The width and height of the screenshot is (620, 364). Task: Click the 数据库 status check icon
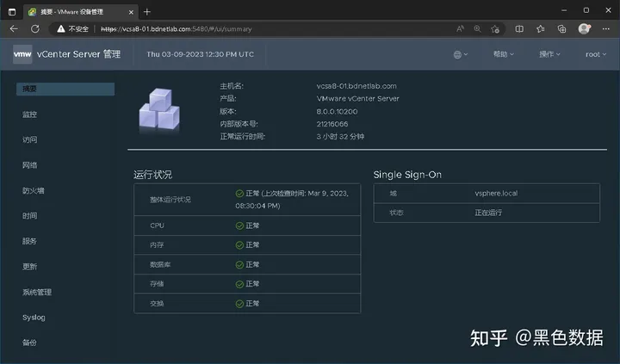tap(239, 265)
